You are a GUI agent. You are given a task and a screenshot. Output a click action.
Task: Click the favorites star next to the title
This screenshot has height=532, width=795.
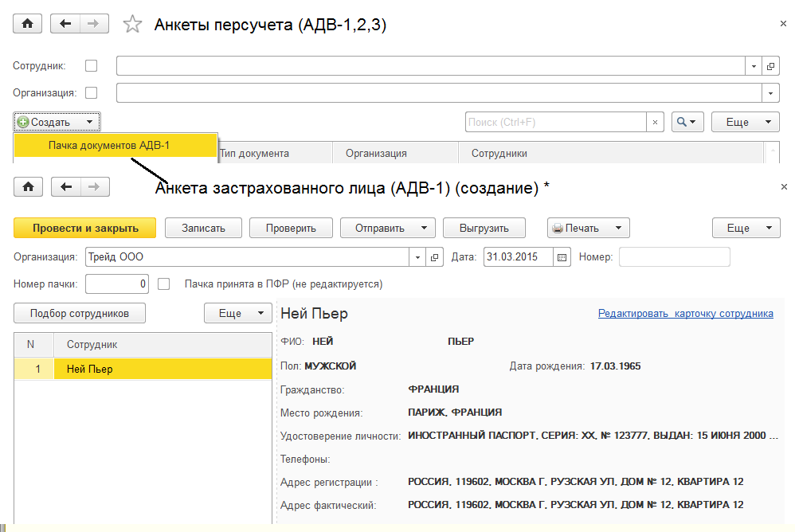[131, 25]
